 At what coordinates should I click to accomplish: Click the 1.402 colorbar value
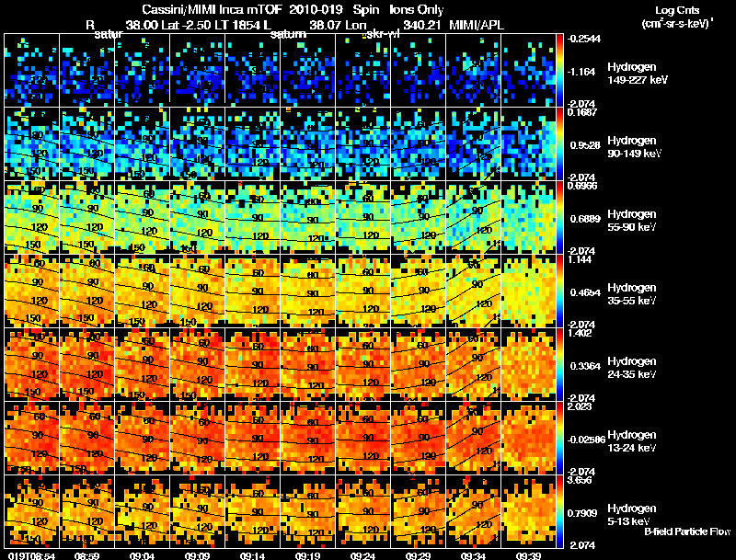coord(580,333)
